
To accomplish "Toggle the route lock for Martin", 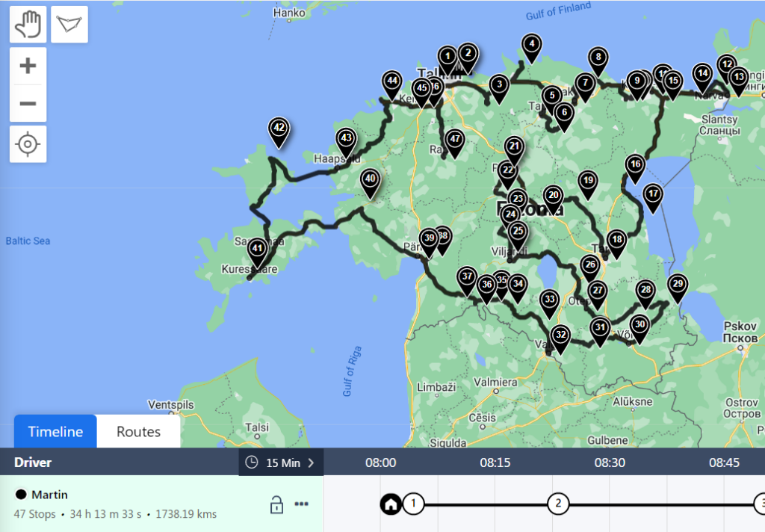I will pyautogui.click(x=276, y=504).
